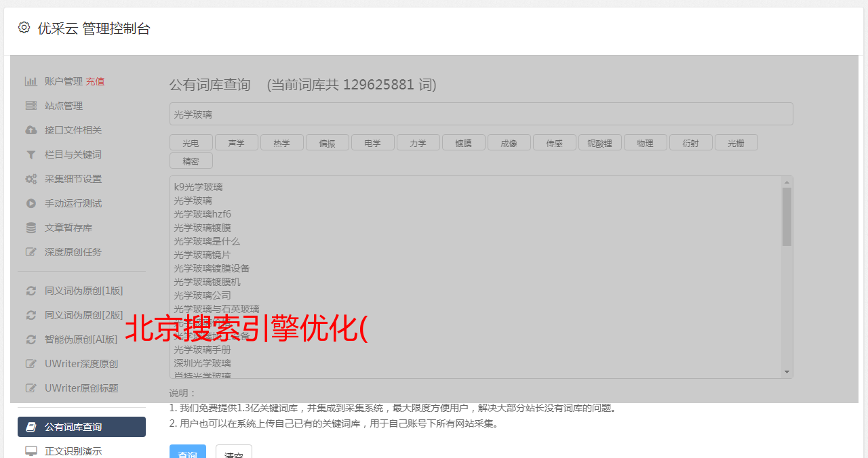Click the edit icon for 深度原创任务
868x458 pixels.
[x=31, y=252]
